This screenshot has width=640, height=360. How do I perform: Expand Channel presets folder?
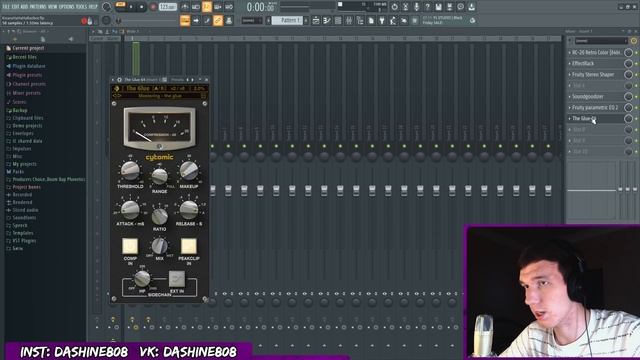point(29,84)
